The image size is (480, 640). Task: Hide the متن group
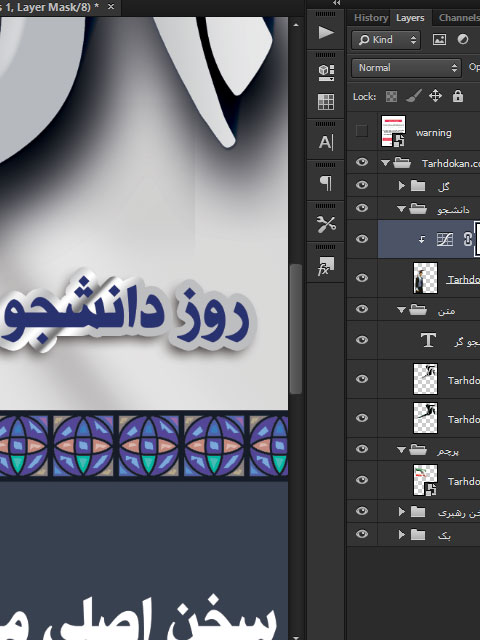(x=362, y=309)
